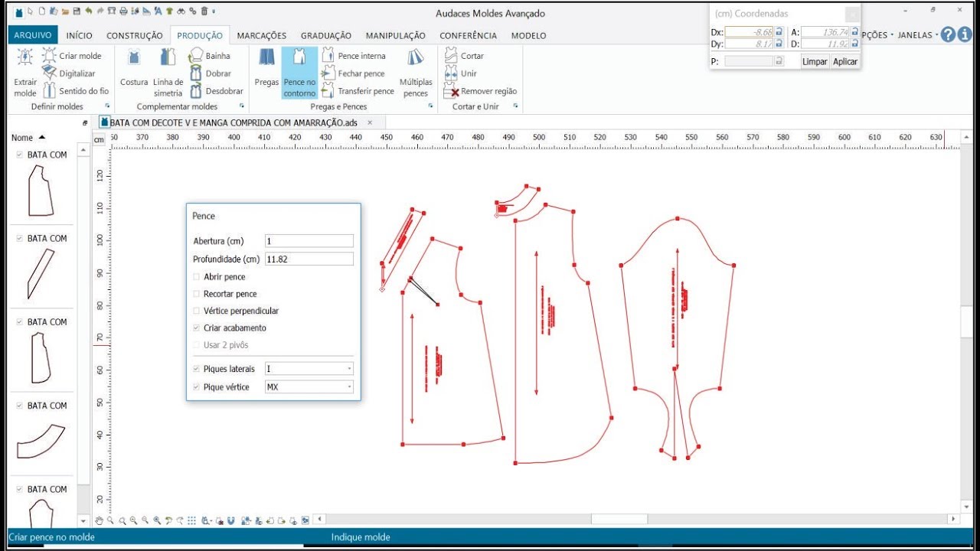Toggle the grid dots icon in bottom toolbar
This screenshot has width=980, height=551.
(192, 520)
